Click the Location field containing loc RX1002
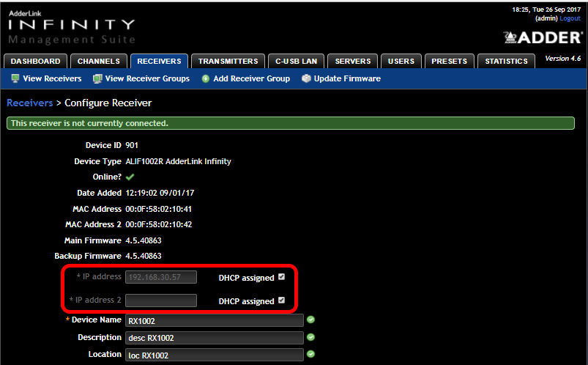The image size is (588, 365). (214, 355)
